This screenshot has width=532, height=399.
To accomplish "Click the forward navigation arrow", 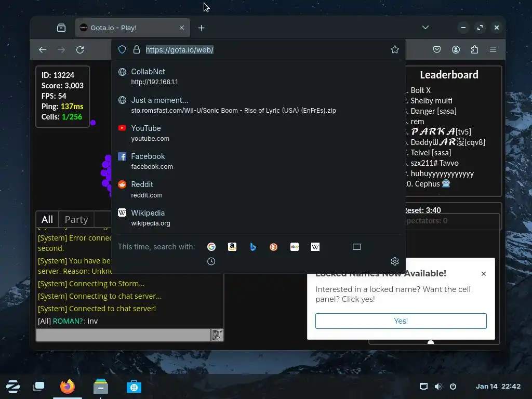I will (x=61, y=50).
